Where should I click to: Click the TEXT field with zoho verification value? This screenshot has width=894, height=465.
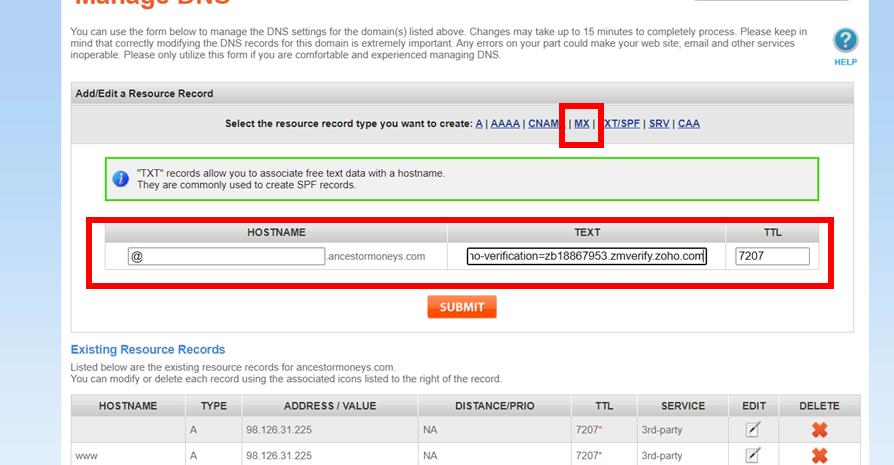(x=587, y=256)
